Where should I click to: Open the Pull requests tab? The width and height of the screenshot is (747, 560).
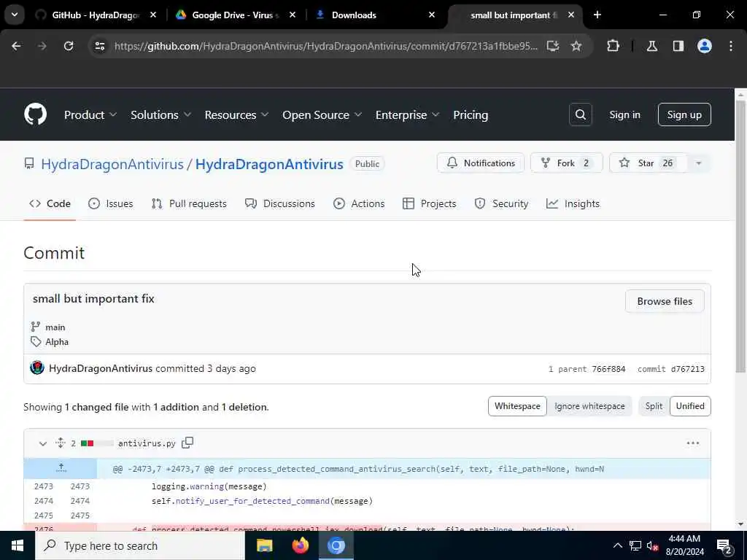[189, 204]
